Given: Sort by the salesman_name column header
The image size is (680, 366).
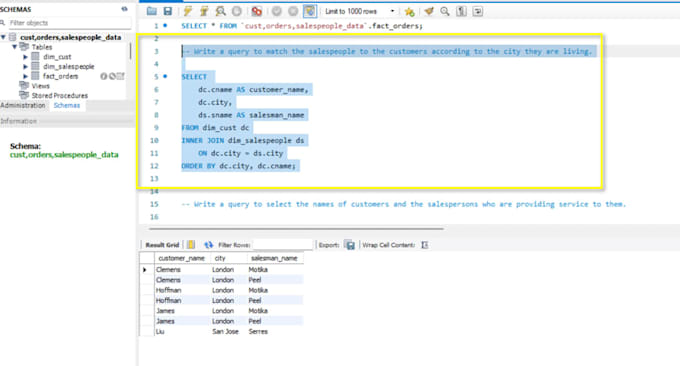Looking at the screenshot, I should [274, 258].
